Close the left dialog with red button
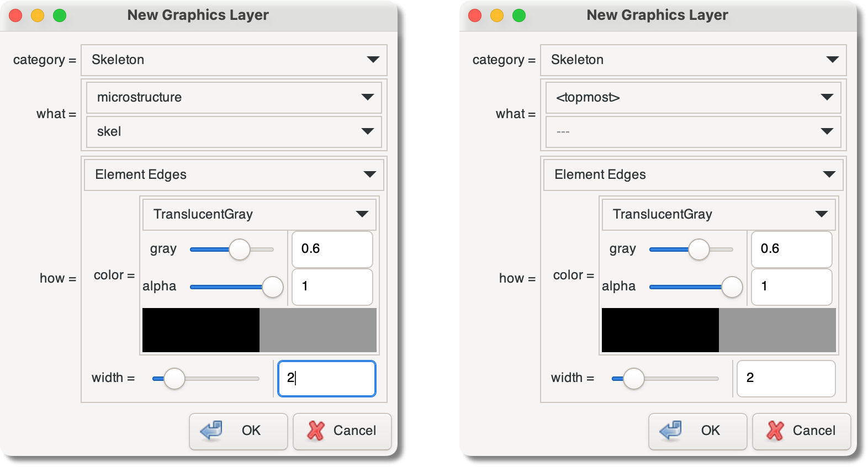 coord(15,15)
